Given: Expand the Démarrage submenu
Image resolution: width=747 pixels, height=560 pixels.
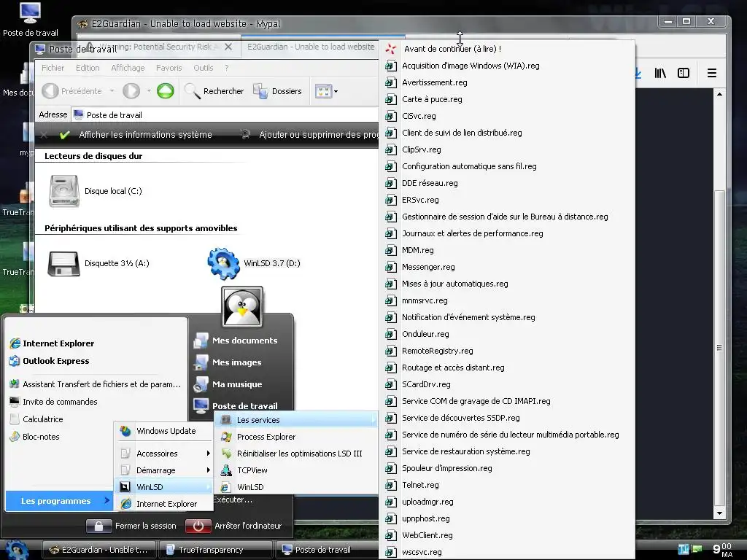Looking at the screenshot, I should 164,470.
